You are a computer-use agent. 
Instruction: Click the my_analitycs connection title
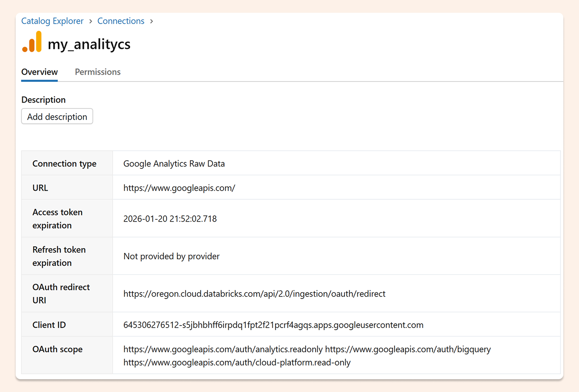coord(89,44)
